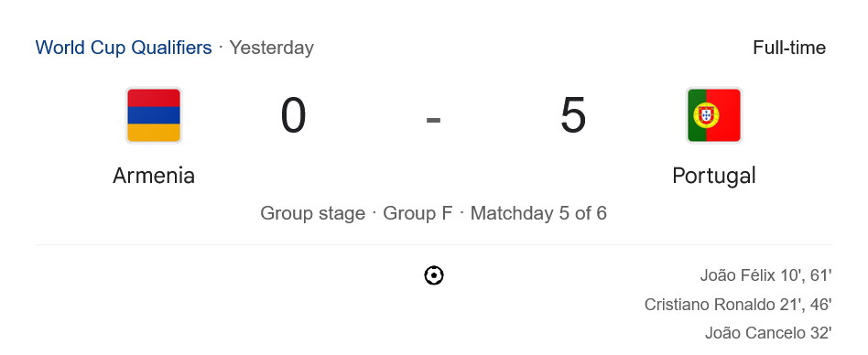Open the World Cup Qualifiers link
The image size is (868, 355).
click(x=124, y=48)
